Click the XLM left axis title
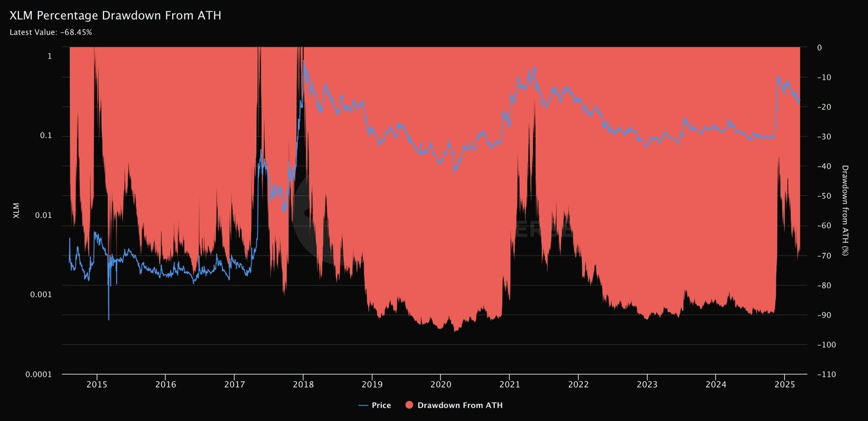 [x=16, y=210]
